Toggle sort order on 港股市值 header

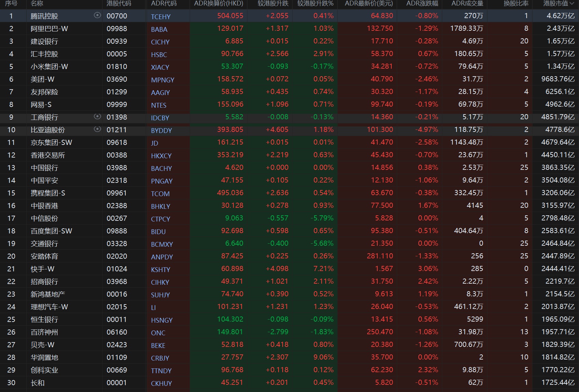coord(559,3)
